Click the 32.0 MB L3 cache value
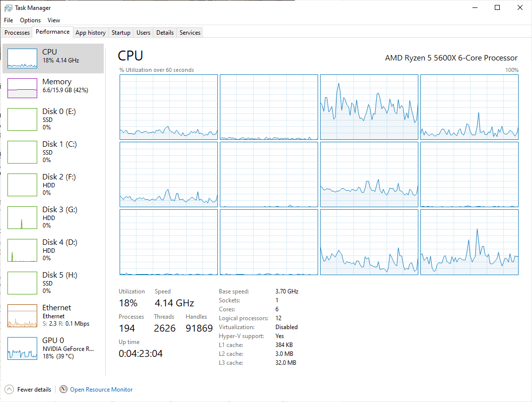This screenshot has width=532, height=402. tap(286, 363)
